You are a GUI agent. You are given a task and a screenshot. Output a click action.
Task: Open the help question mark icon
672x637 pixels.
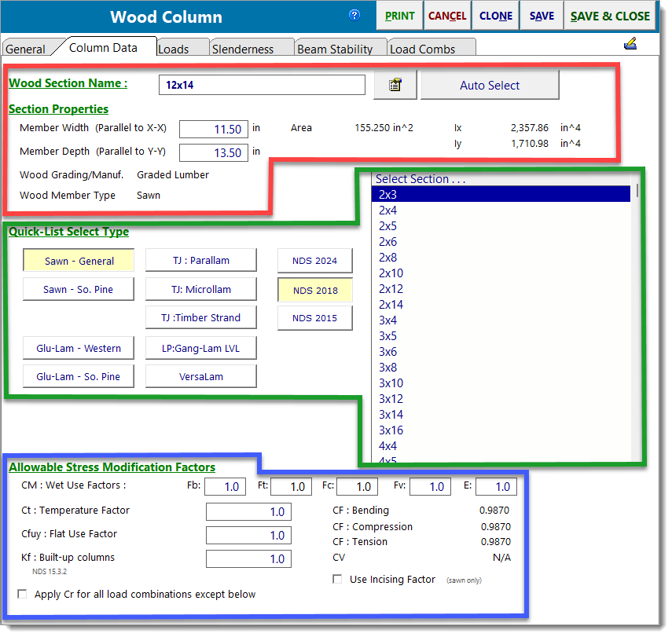[354, 15]
